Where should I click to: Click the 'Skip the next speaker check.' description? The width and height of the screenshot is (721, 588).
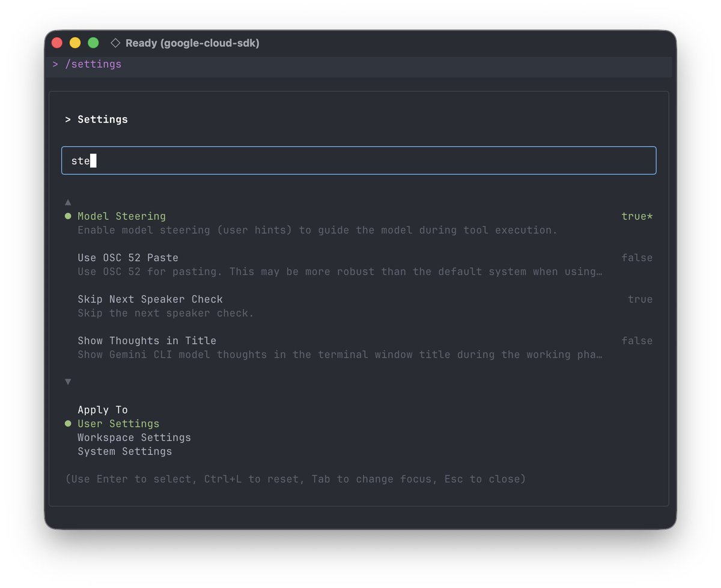(x=166, y=313)
